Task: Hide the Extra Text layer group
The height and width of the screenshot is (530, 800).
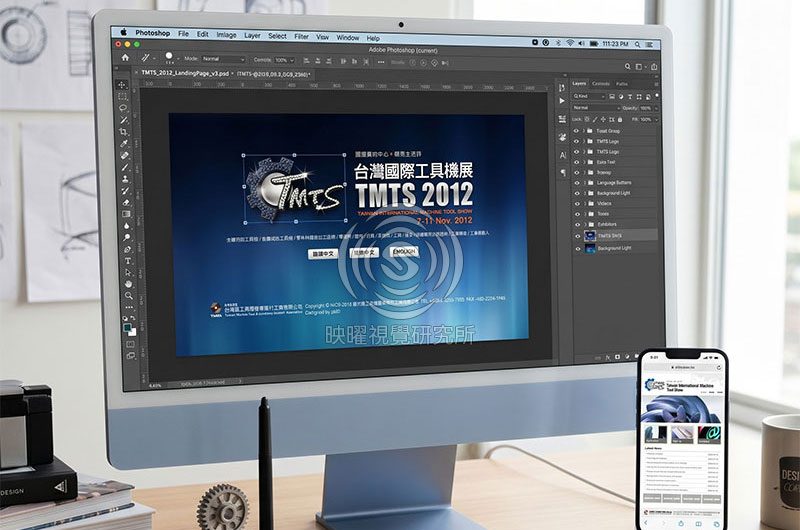Action: coord(577,162)
